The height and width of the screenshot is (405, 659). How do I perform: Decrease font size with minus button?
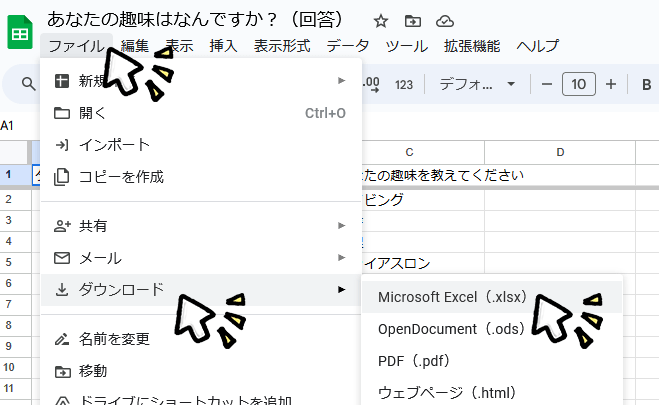point(546,85)
